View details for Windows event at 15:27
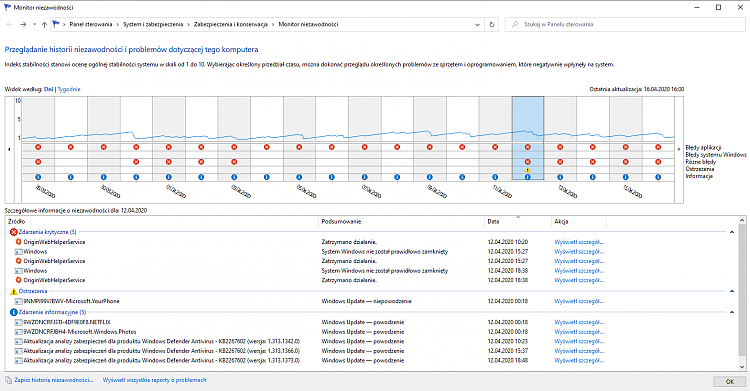This screenshot has height=391, width=750. click(x=579, y=252)
